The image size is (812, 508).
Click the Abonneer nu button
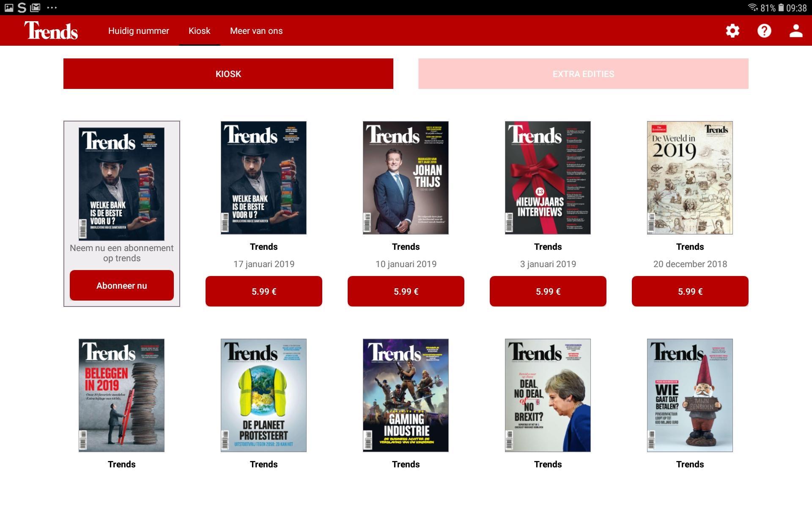[x=122, y=285]
